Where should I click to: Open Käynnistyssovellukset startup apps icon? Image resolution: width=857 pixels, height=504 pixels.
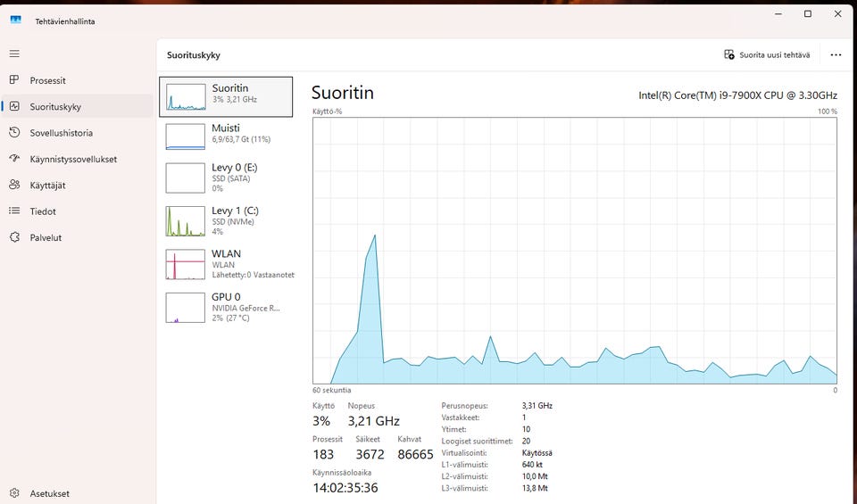point(14,159)
